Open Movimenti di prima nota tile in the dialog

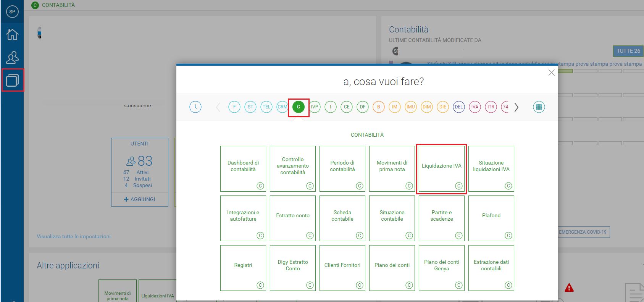coord(392,169)
